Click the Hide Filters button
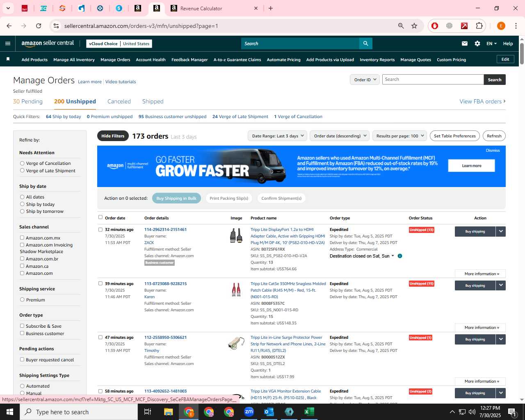Viewport: 525px width, 420px height. [x=113, y=136]
